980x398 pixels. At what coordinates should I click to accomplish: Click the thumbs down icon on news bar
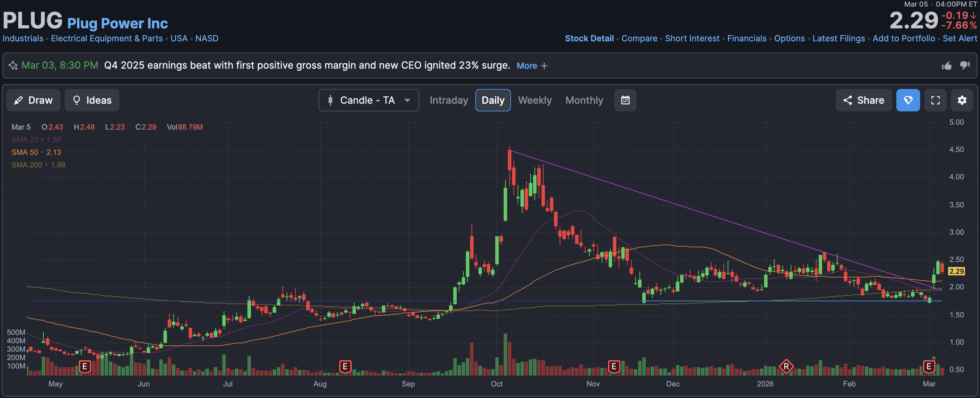pyautogui.click(x=965, y=66)
